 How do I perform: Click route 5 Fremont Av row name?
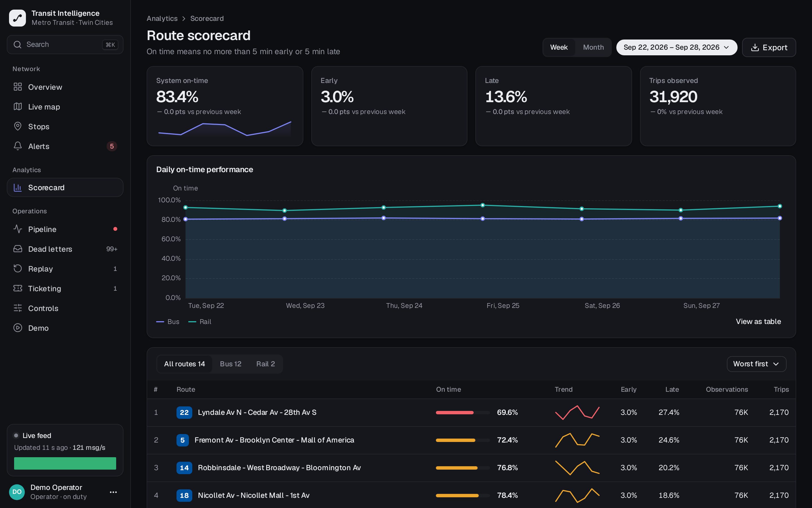click(x=274, y=440)
